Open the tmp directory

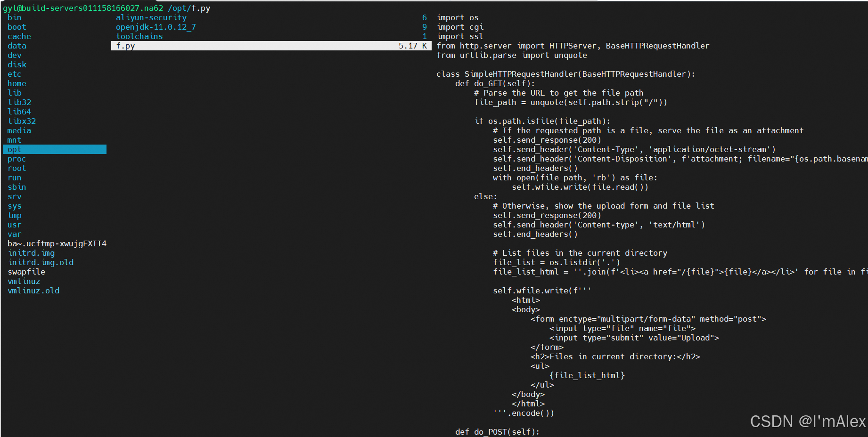tap(14, 215)
